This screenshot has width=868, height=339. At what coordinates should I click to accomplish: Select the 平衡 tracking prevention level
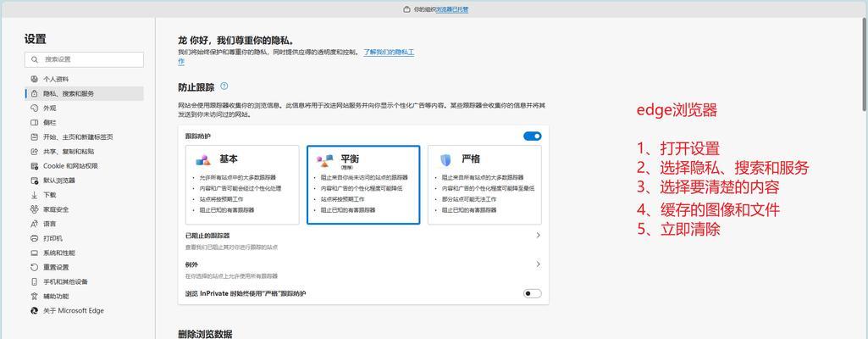tap(363, 185)
